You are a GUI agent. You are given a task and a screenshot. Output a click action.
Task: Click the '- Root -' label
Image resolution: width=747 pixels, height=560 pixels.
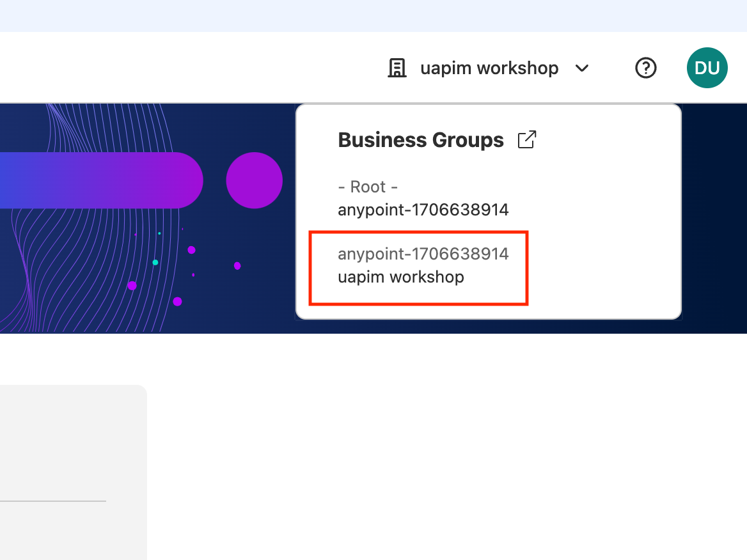point(368,187)
